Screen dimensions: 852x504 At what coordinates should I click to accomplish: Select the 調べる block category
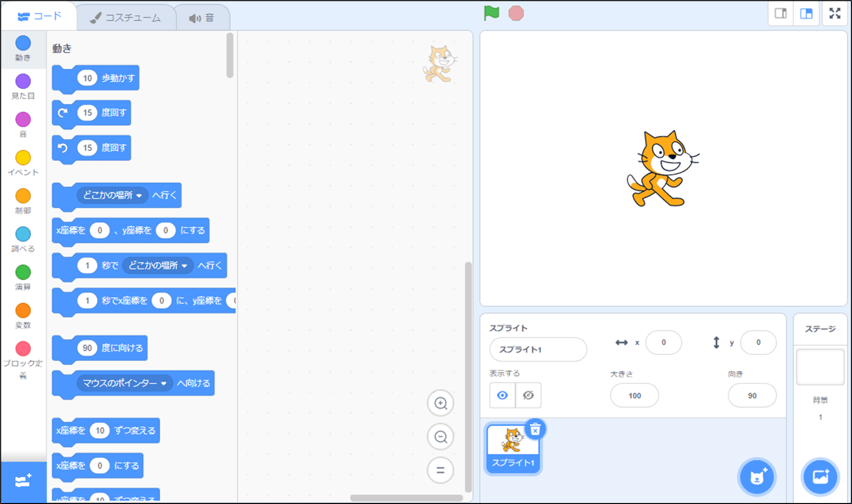(23, 239)
